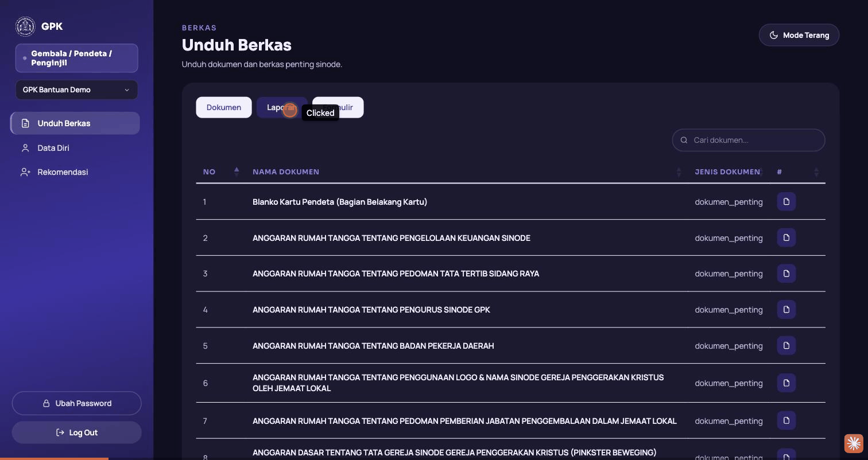The image size is (868, 460).
Task: Click the Gembala / Pendeta / Penginjil role badge
Action: pos(76,58)
